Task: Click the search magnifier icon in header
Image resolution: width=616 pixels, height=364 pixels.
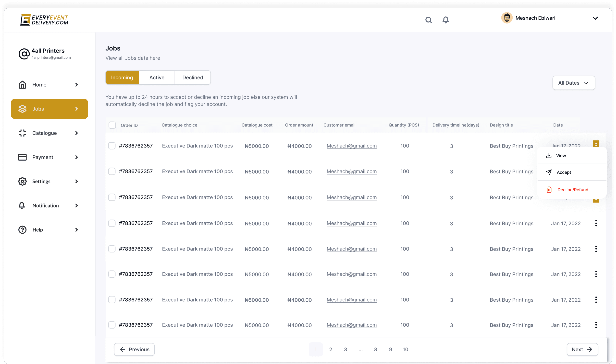Action: 428,20
